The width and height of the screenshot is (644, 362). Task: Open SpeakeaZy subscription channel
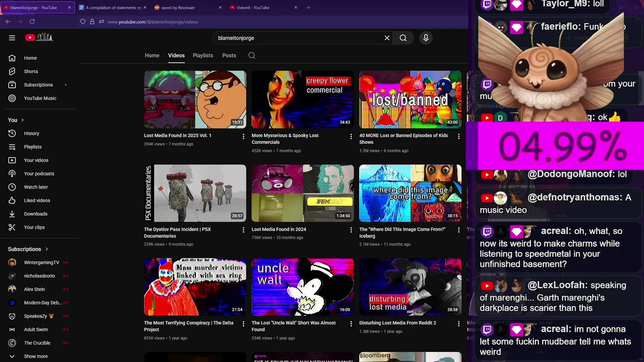click(39, 316)
